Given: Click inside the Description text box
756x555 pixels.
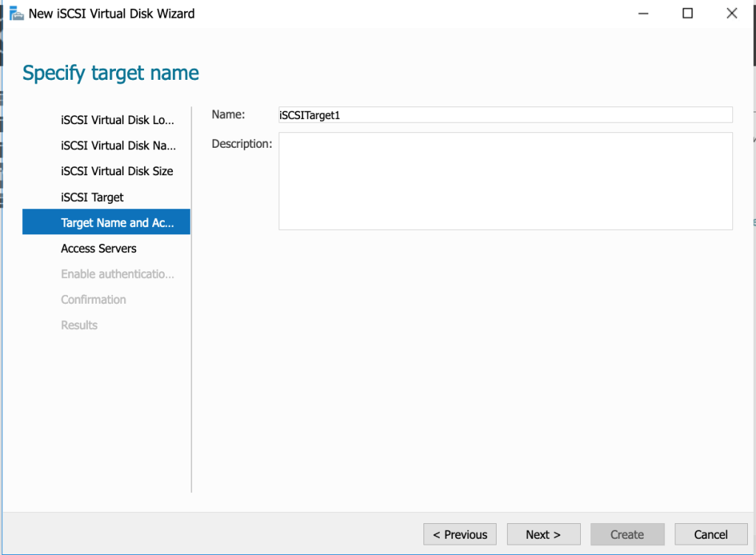Looking at the screenshot, I should pyautogui.click(x=505, y=181).
